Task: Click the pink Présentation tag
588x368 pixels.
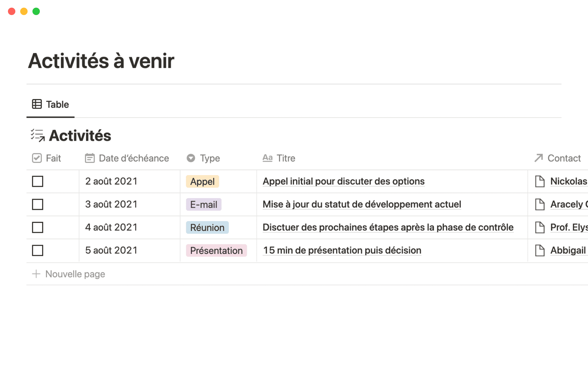Action: pyautogui.click(x=216, y=251)
